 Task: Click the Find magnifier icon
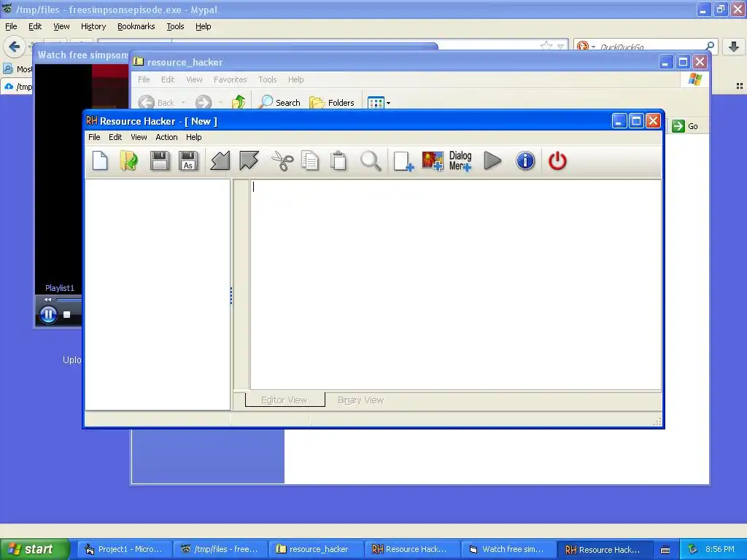click(370, 160)
